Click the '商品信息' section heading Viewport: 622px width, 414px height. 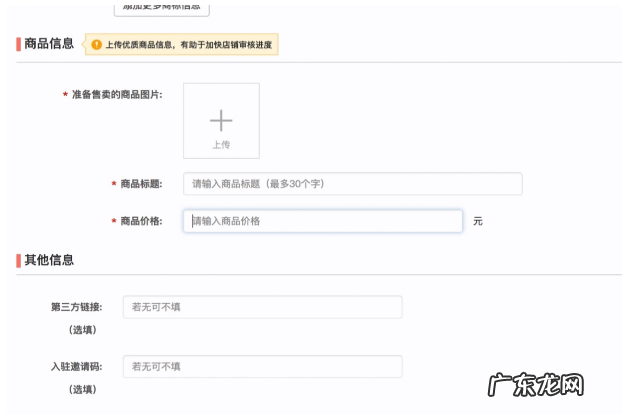[x=49, y=43]
